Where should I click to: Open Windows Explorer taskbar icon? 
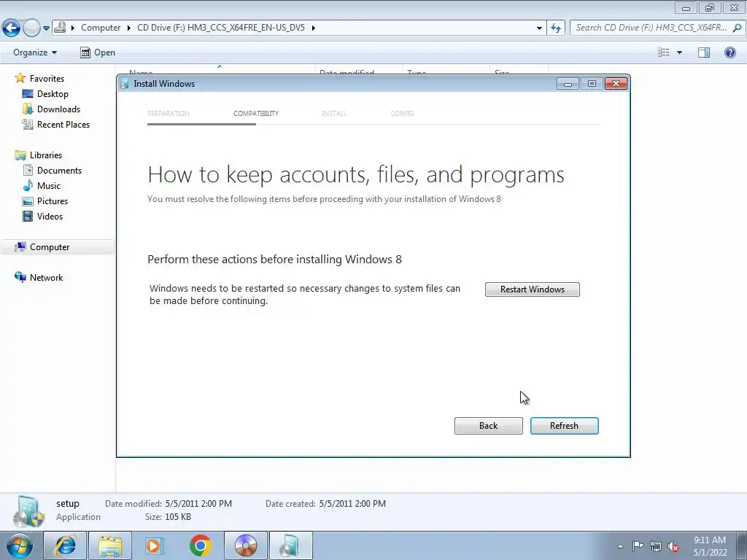pyautogui.click(x=110, y=545)
